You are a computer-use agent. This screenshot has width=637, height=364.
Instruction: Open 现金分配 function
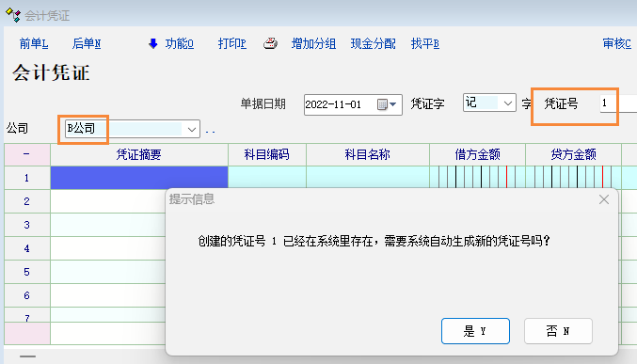[373, 43]
